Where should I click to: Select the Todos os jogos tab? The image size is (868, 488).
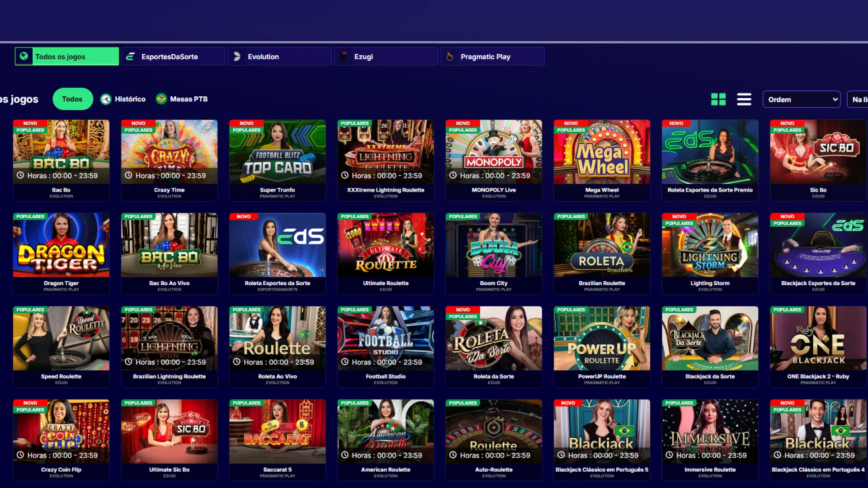tap(67, 56)
